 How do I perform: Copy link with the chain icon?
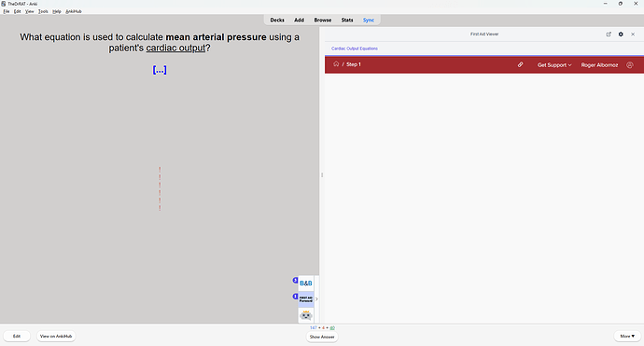(x=520, y=64)
